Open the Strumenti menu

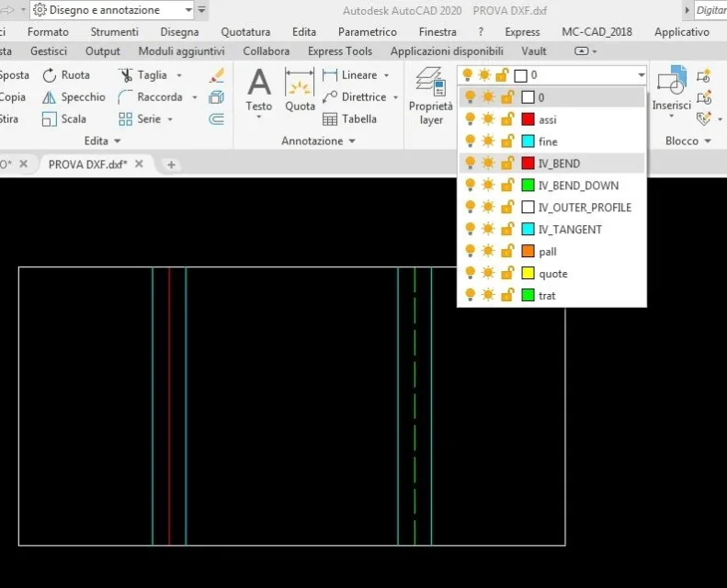(x=115, y=32)
